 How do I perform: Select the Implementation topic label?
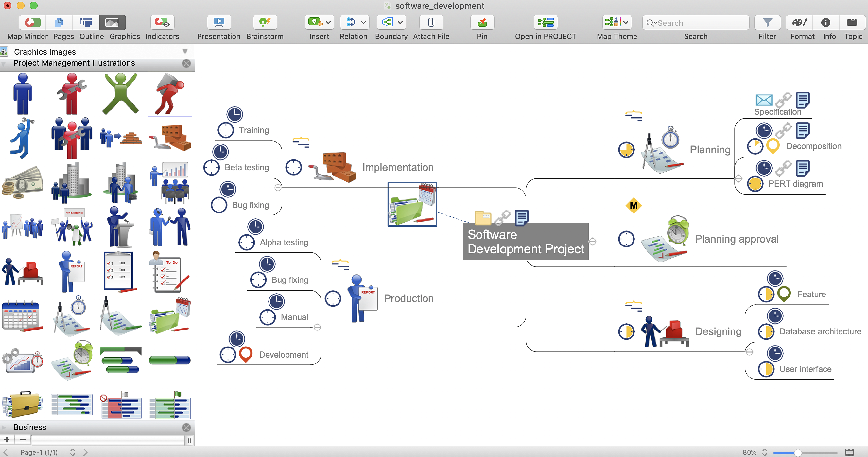coord(398,167)
